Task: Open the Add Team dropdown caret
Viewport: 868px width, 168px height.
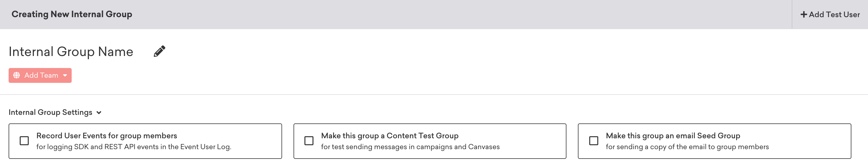Action: 65,75
